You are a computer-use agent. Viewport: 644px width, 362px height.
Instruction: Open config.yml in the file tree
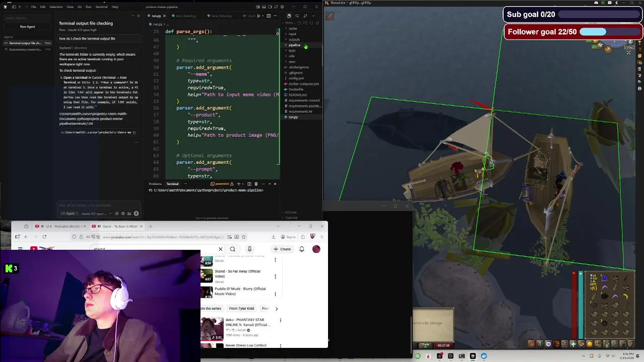(x=296, y=78)
